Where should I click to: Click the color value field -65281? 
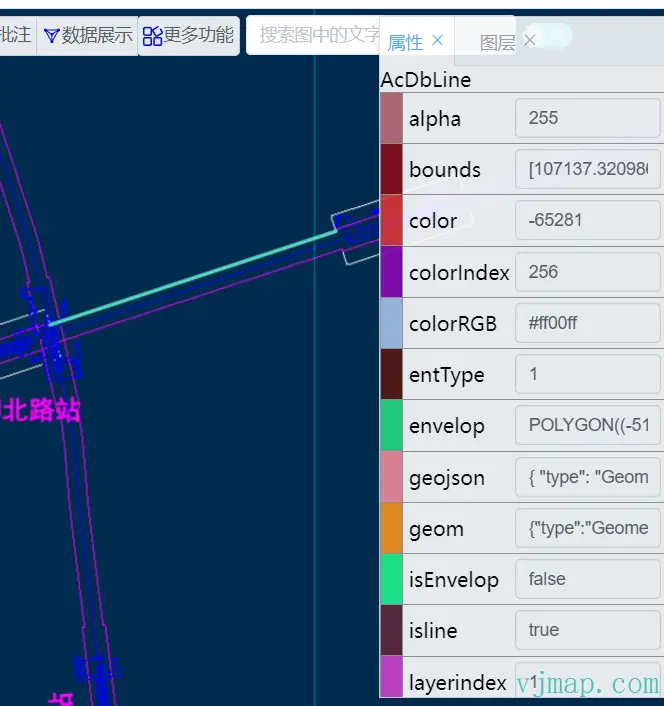(x=587, y=220)
